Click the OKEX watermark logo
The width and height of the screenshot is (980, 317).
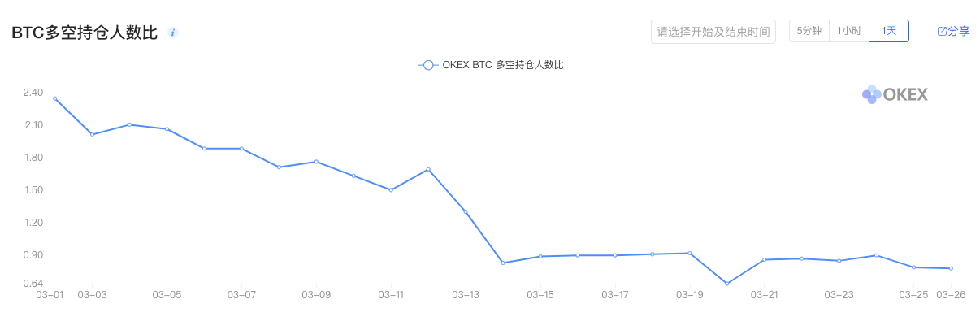(x=895, y=94)
